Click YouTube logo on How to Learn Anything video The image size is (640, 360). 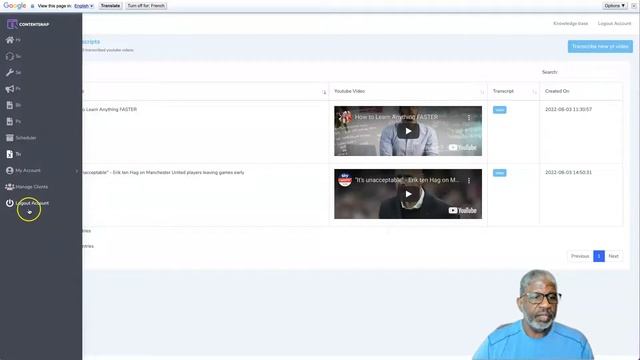tap(462, 147)
